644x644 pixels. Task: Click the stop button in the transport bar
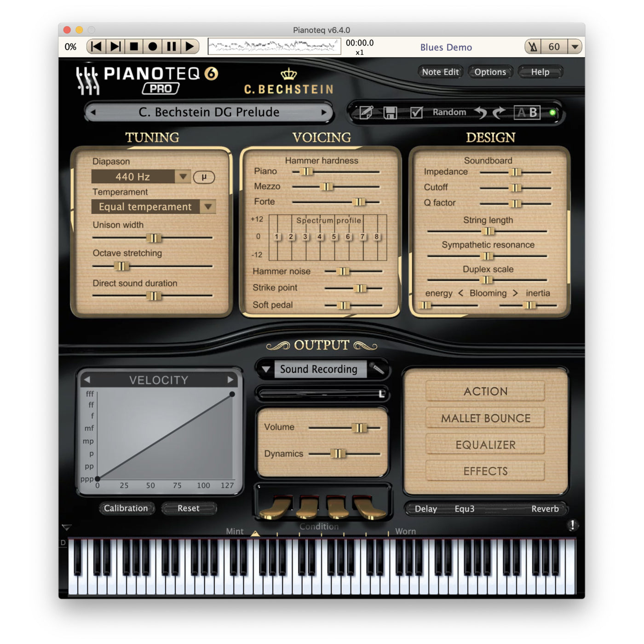[x=134, y=46]
